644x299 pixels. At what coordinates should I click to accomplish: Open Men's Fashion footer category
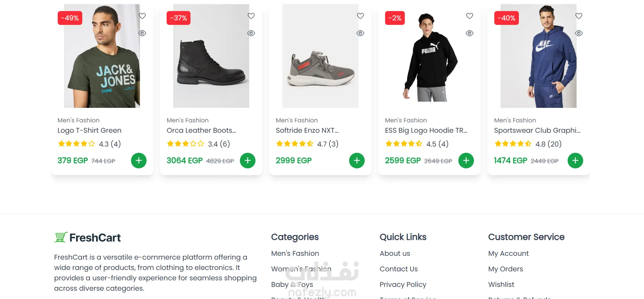pos(295,253)
